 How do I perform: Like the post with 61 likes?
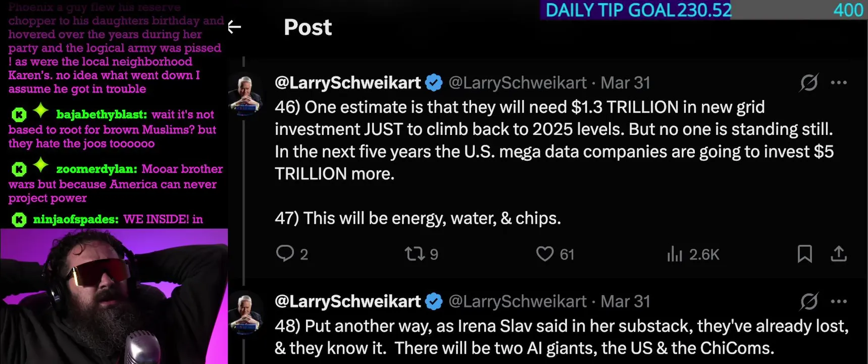(x=545, y=254)
